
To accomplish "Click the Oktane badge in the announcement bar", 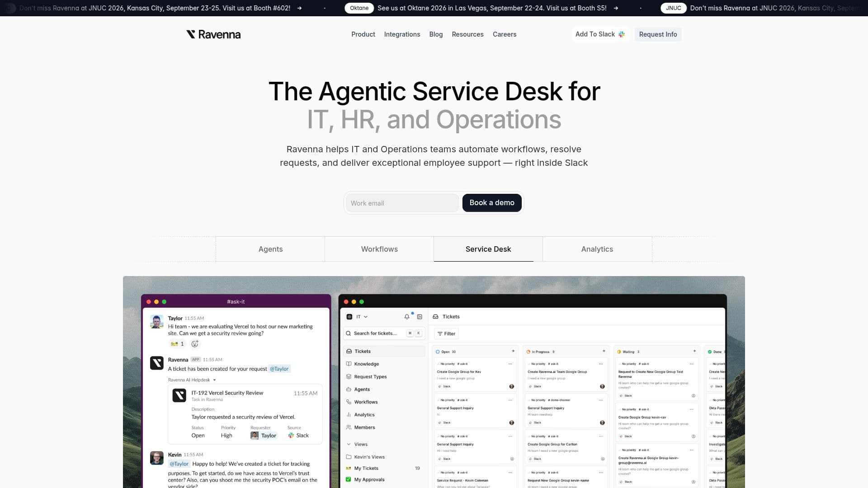I will click(x=359, y=8).
